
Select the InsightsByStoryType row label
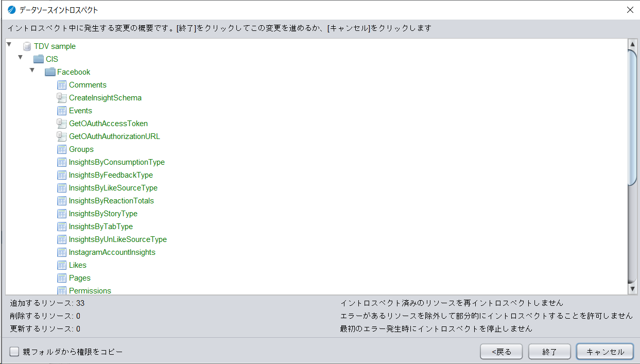pos(103,214)
